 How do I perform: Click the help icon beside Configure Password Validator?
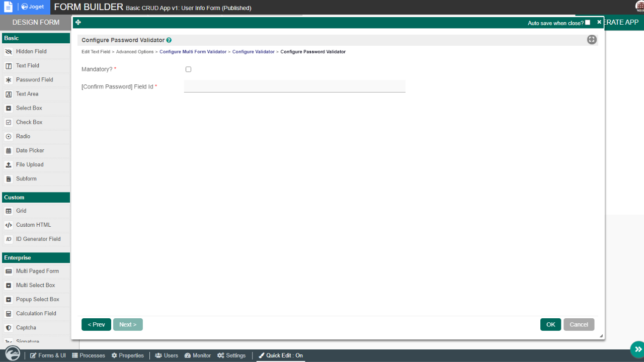point(169,40)
